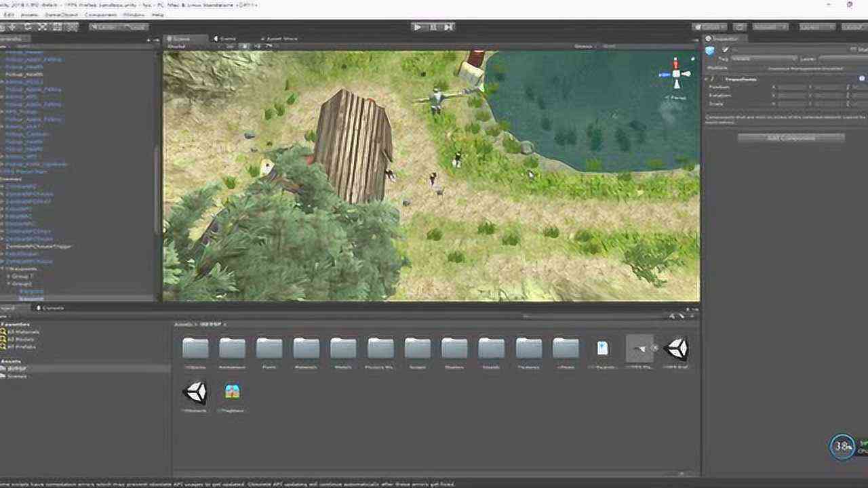Select Group 1 under Waypoints

point(22,276)
